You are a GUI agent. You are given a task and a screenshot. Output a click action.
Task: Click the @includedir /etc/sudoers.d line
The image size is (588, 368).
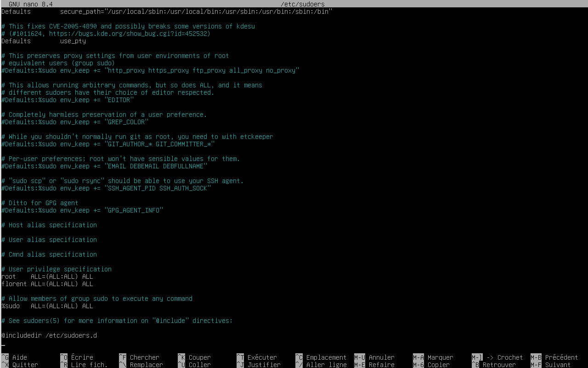point(49,335)
